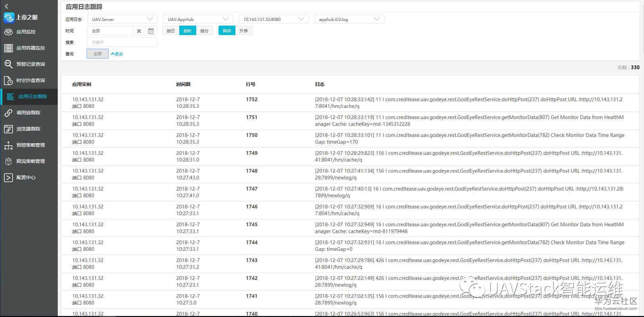Image resolution: width=644 pixels, height=317 pixels.
Task: Click the 预警记录查询 magnifier icon
Action: coord(8,64)
